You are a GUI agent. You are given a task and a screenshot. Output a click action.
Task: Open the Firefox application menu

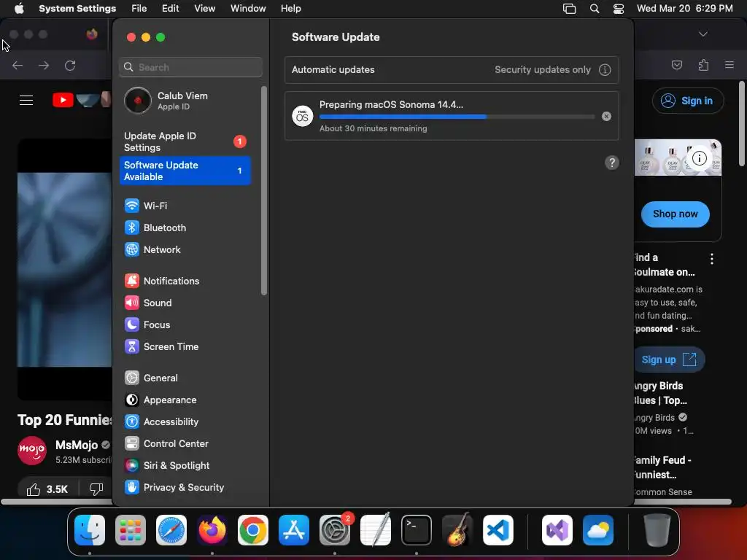[729, 65]
